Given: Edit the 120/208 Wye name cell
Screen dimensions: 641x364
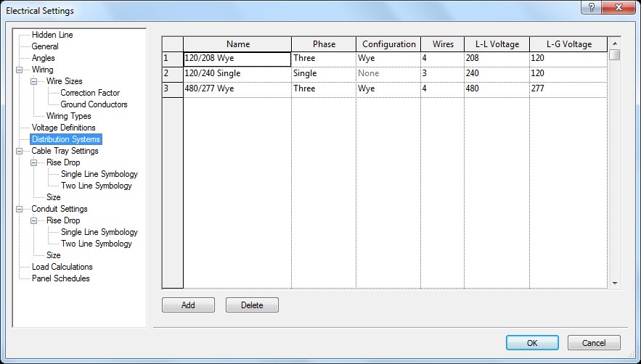Looking at the screenshot, I should coord(237,59).
